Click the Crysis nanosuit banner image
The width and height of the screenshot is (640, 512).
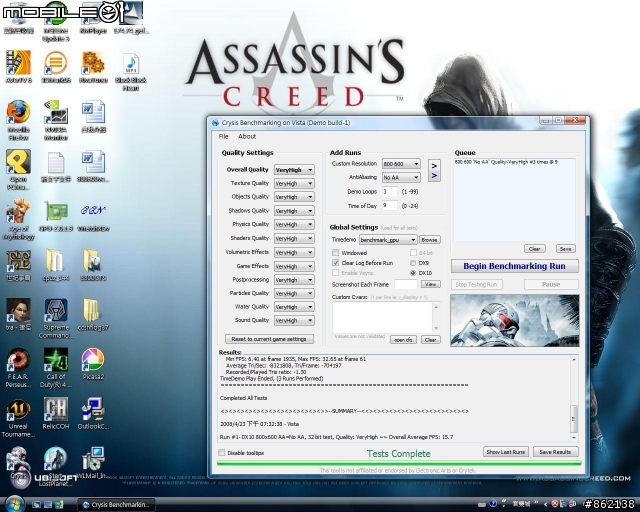515,321
